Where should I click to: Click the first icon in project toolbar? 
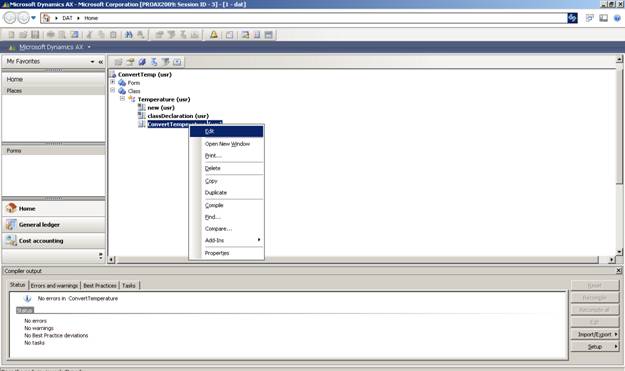coord(118,62)
